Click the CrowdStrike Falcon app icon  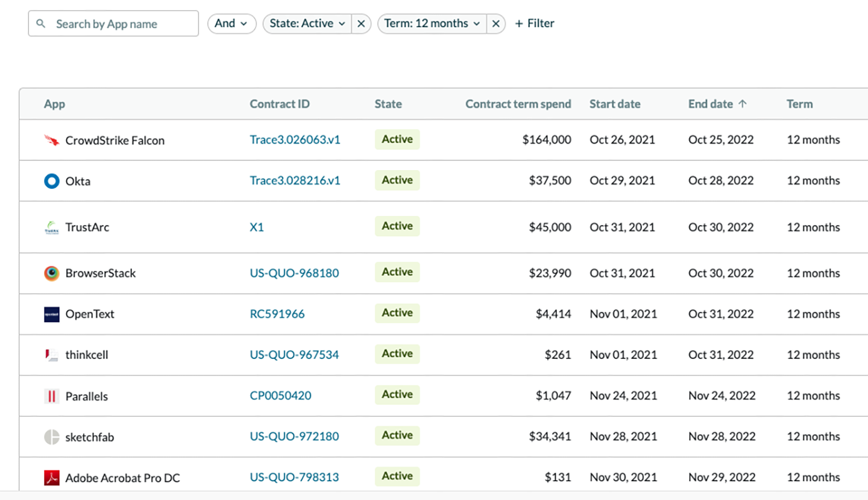pyautogui.click(x=52, y=141)
